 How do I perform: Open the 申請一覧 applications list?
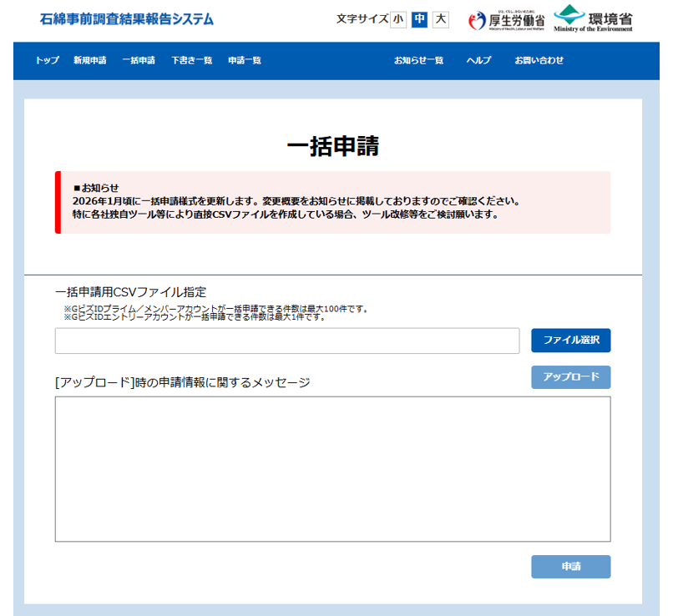click(245, 60)
